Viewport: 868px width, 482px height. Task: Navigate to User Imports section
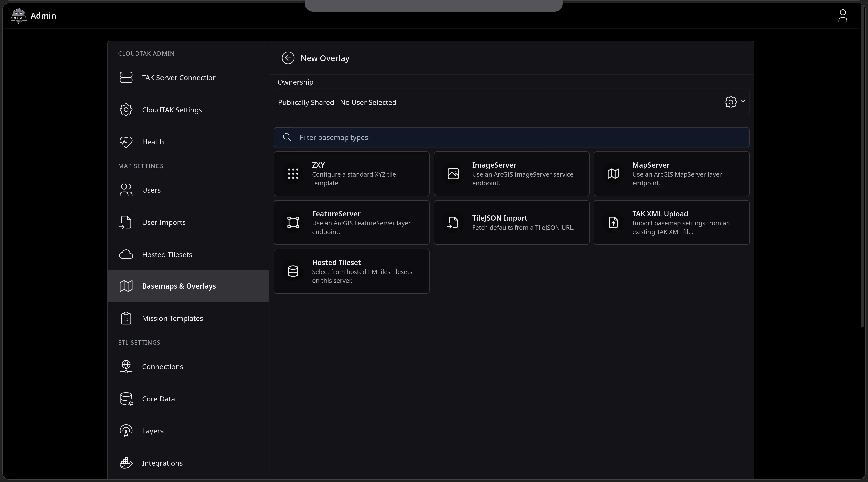pyautogui.click(x=188, y=222)
